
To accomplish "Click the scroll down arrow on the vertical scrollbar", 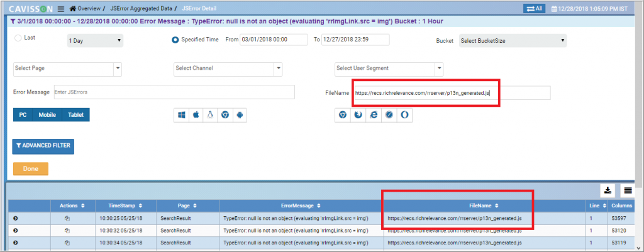I will coord(640,248).
